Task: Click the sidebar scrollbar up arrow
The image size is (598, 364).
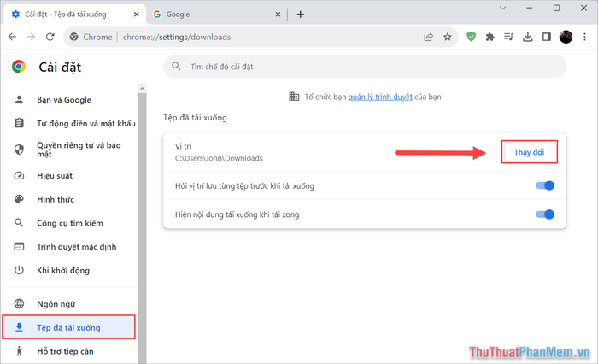Action: pyautogui.click(x=143, y=88)
